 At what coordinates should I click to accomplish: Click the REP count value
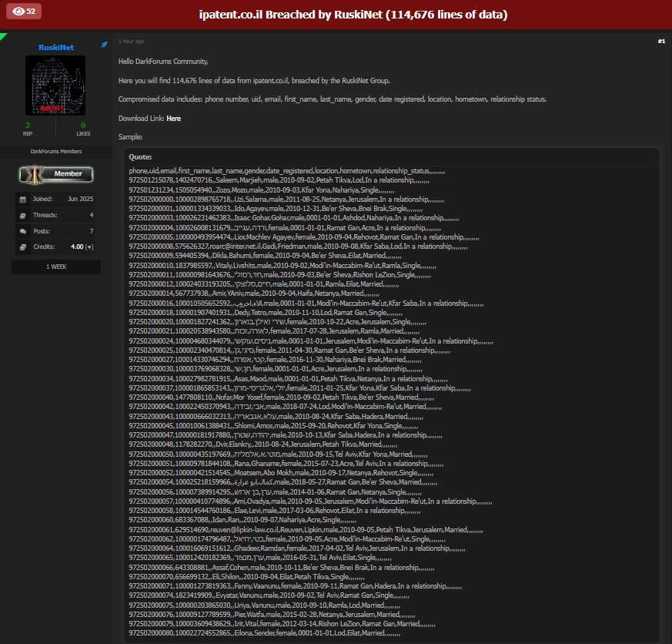pyautogui.click(x=28, y=126)
